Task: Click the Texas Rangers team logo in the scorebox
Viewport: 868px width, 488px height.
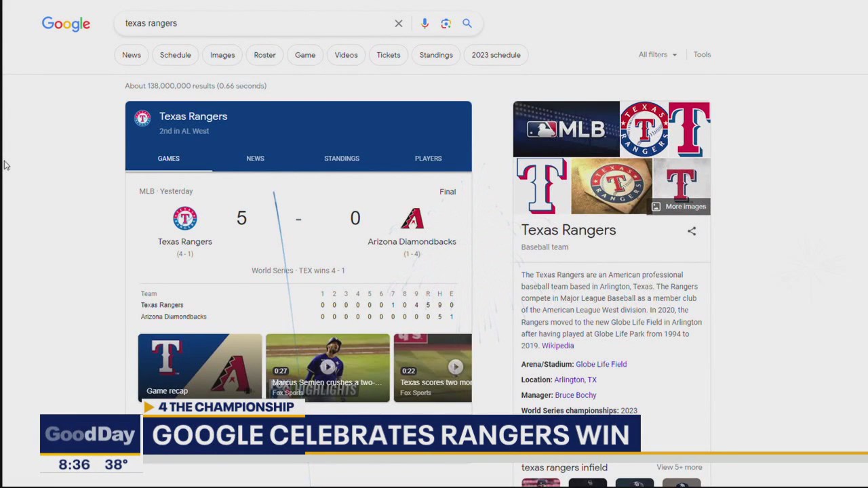Action: tap(184, 218)
